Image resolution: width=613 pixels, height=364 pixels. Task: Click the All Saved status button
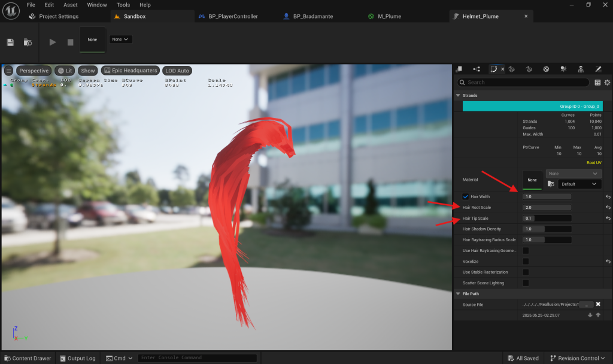coord(523,358)
